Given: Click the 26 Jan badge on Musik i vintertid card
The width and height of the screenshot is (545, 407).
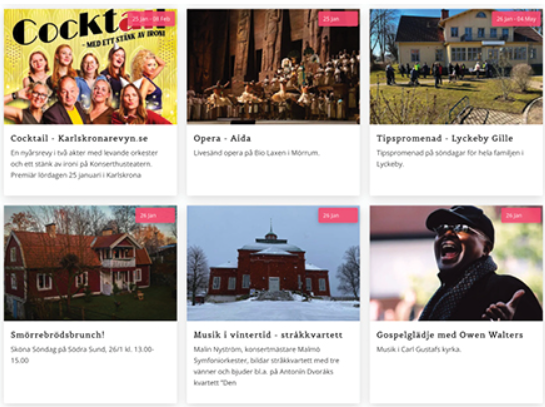Looking at the screenshot, I should 338,215.
